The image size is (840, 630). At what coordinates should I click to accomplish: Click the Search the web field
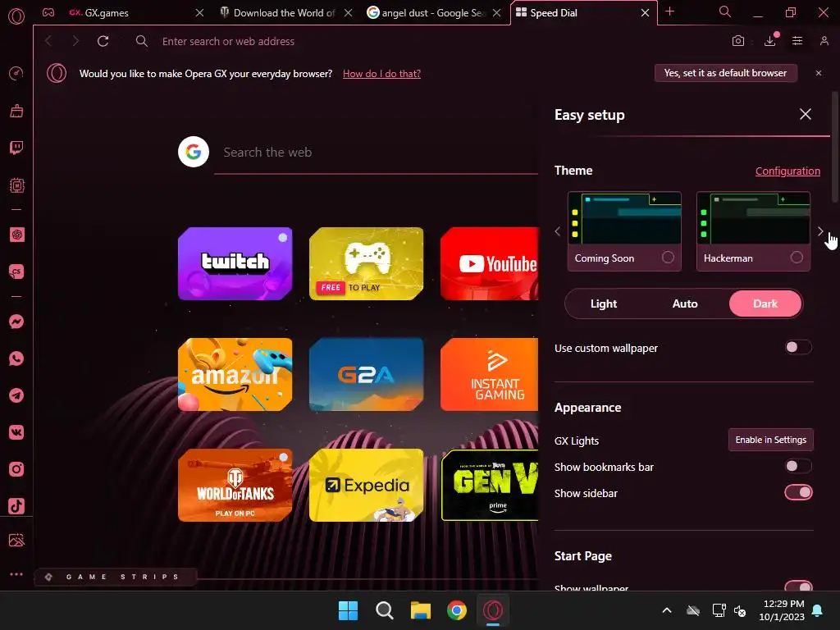(x=376, y=153)
